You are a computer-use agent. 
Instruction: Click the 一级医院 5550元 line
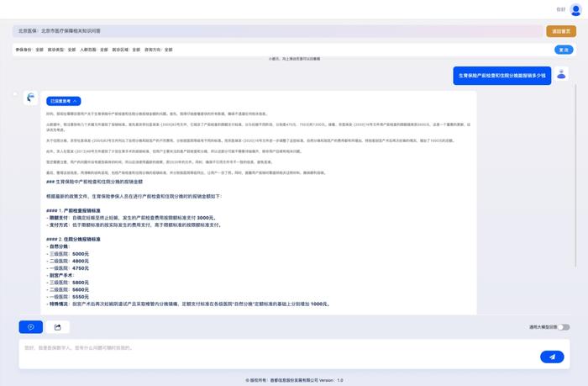click(67, 297)
